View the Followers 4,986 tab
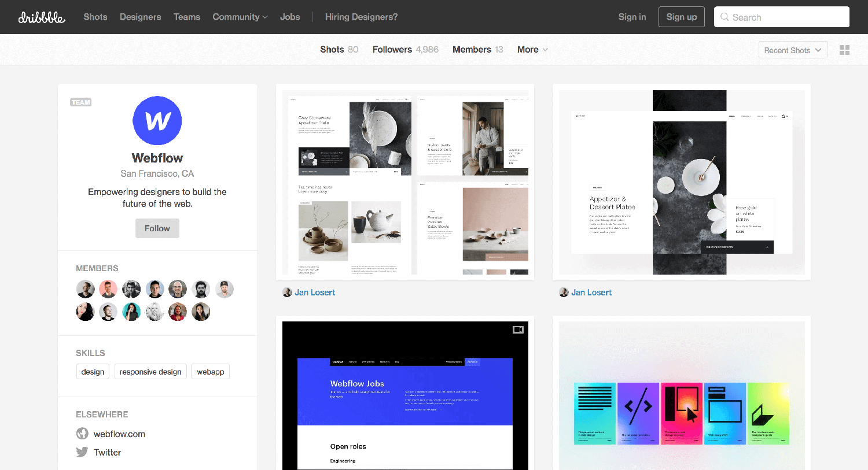 [406, 50]
